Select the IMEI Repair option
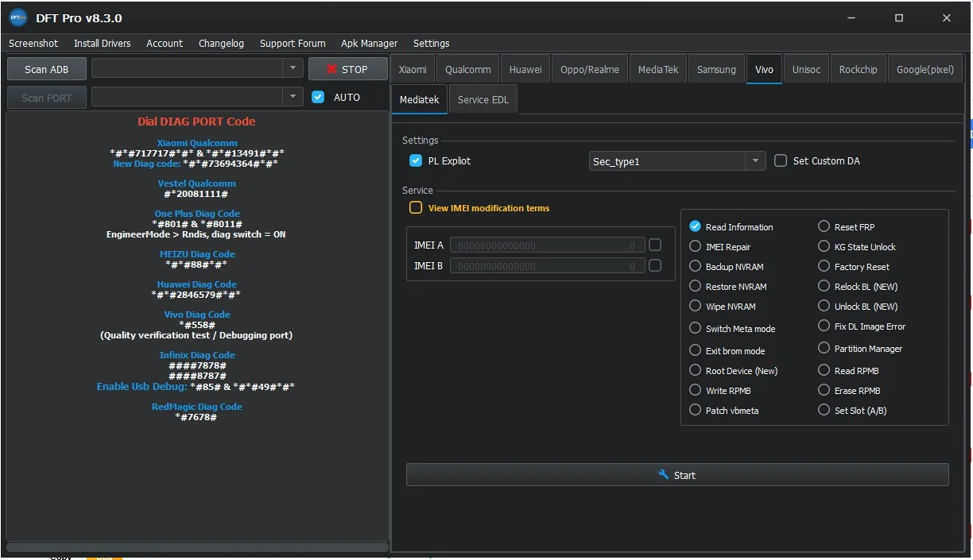973x560 pixels. 696,246
